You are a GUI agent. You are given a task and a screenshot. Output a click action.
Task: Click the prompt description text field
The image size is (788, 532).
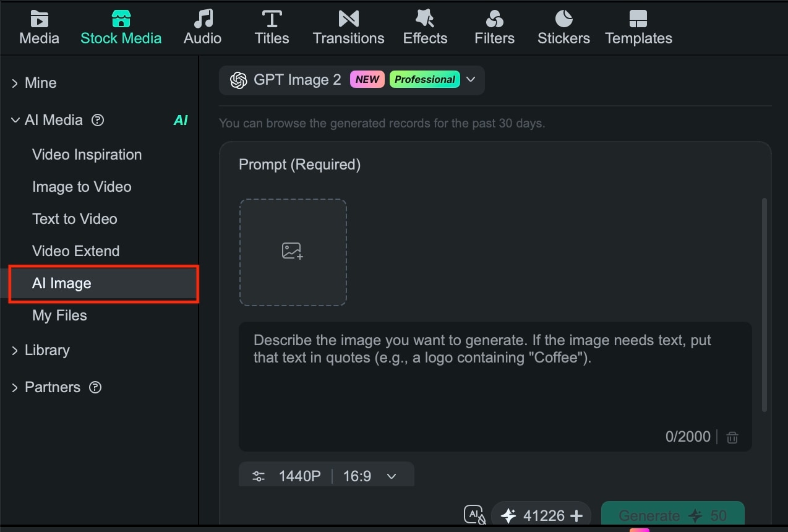(x=495, y=386)
